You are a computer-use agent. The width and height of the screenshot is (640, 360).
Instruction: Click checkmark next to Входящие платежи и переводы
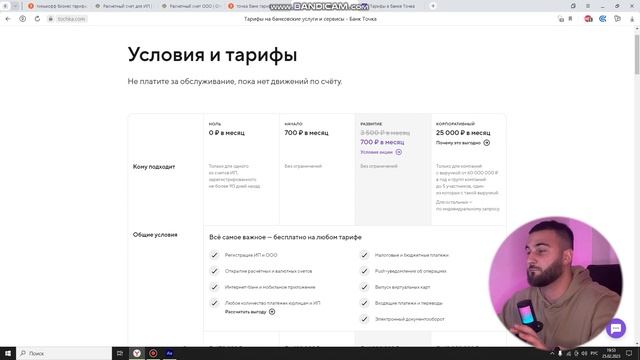click(x=364, y=303)
